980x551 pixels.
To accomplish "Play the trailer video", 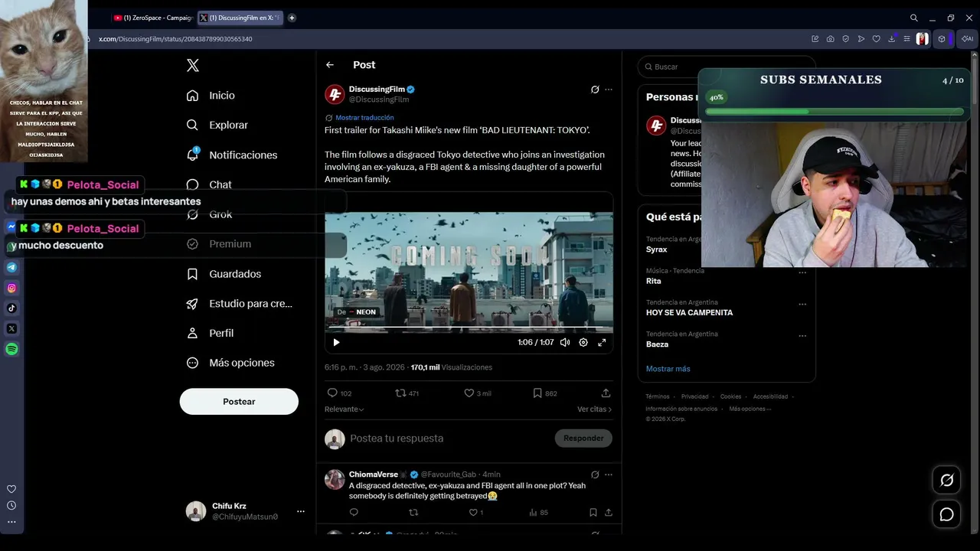I will 336,343.
